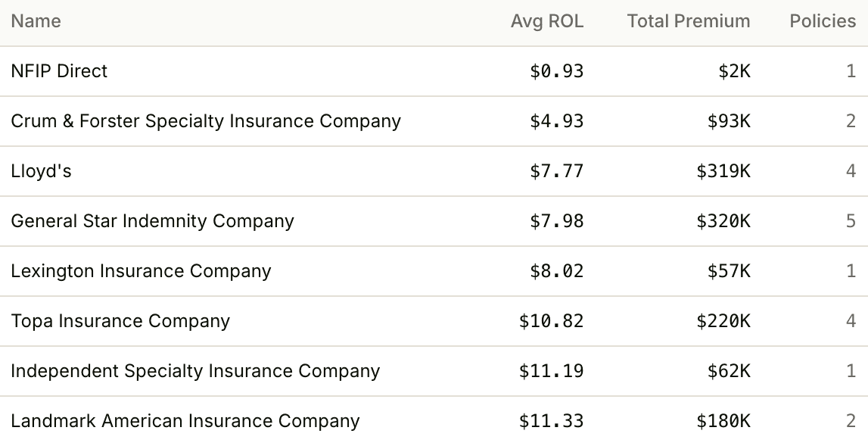Image resolution: width=868 pixels, height=443 pixels.
Task: Select Topa Insurance Company row
Action: coord(434,321)
